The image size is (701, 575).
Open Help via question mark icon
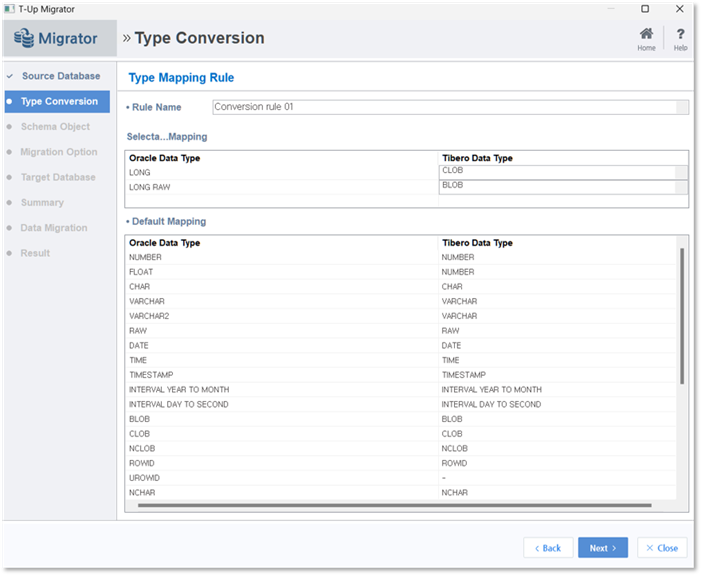click(x=680, y=34)
